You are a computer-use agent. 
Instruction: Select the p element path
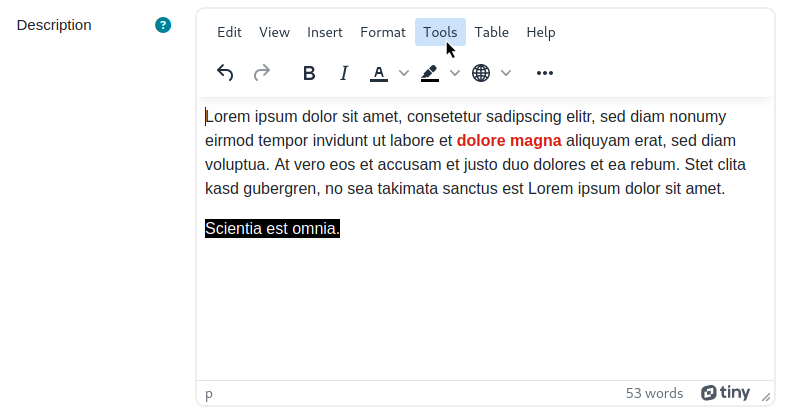pos(209,394)
